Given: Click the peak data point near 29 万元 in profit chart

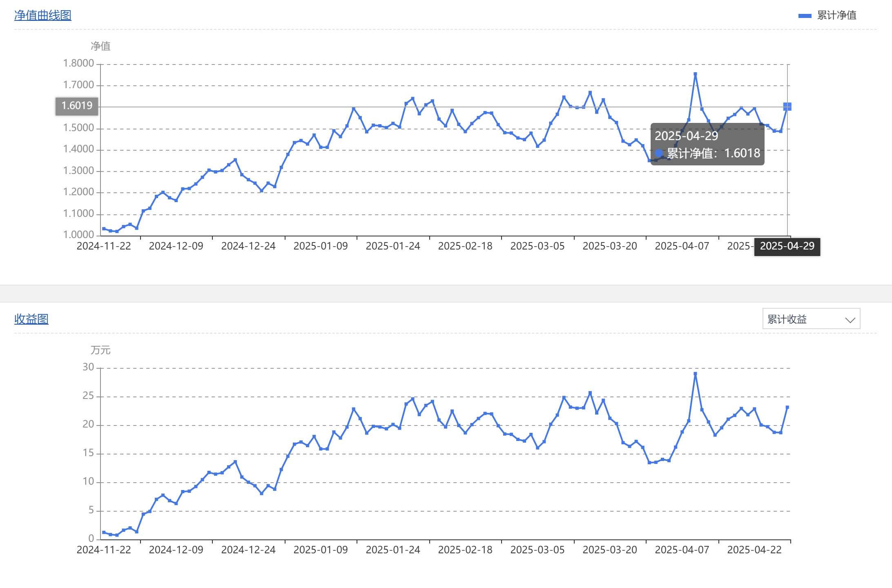Looking at the screenshot, I should point(695,374).
